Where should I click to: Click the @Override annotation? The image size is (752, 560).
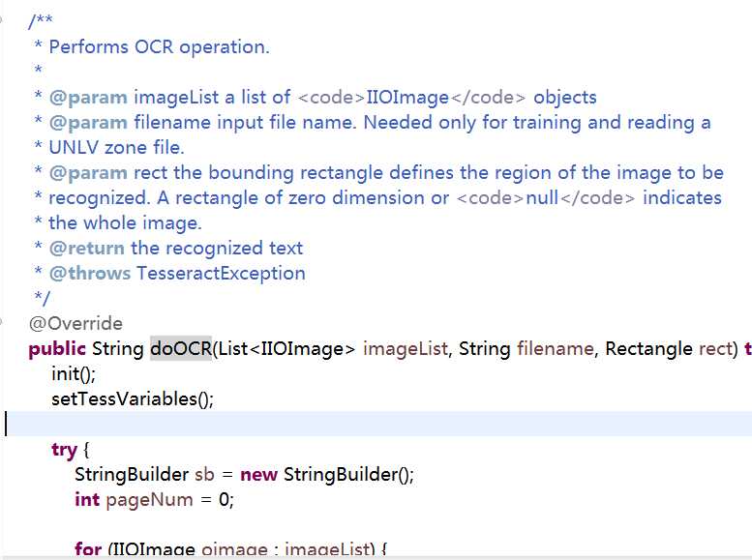tap(75, 324)
